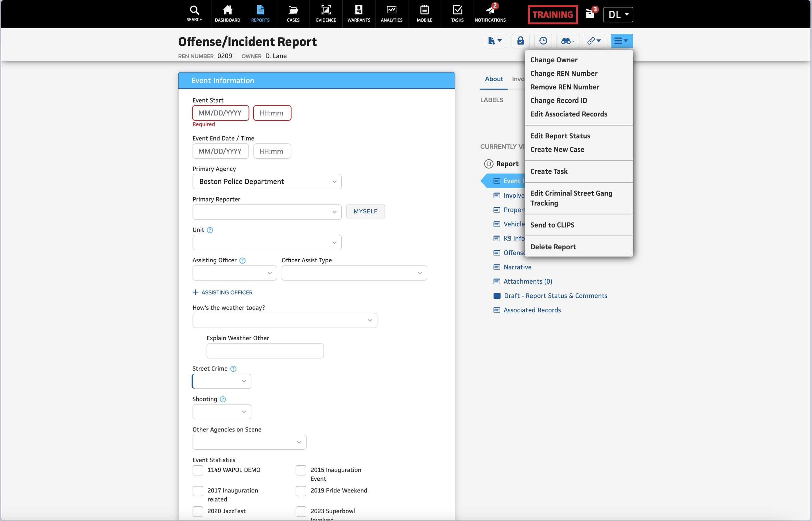Expand the Primary Agency dropdown
Screen dimensions: 812x521
tap(267, 182)
